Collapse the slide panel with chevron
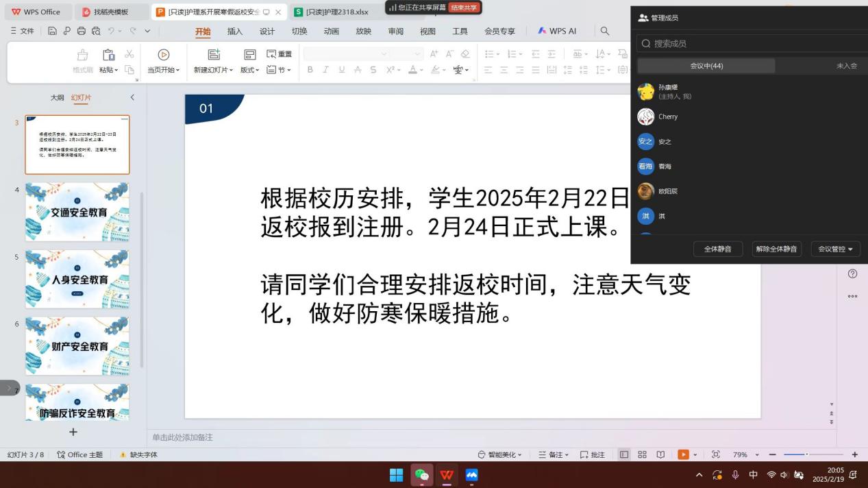Viewport: 868px width, 488px height. click(x=132, y=97)
